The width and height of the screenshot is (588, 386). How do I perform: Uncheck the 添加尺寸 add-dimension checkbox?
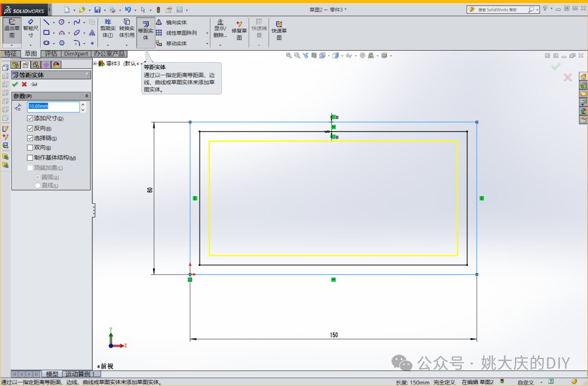30,118
